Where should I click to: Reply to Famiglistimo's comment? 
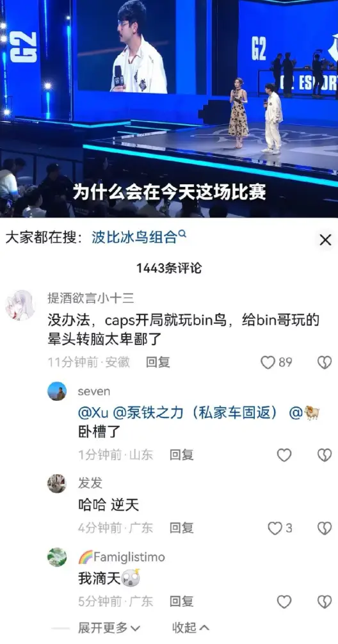coord(182,602)
